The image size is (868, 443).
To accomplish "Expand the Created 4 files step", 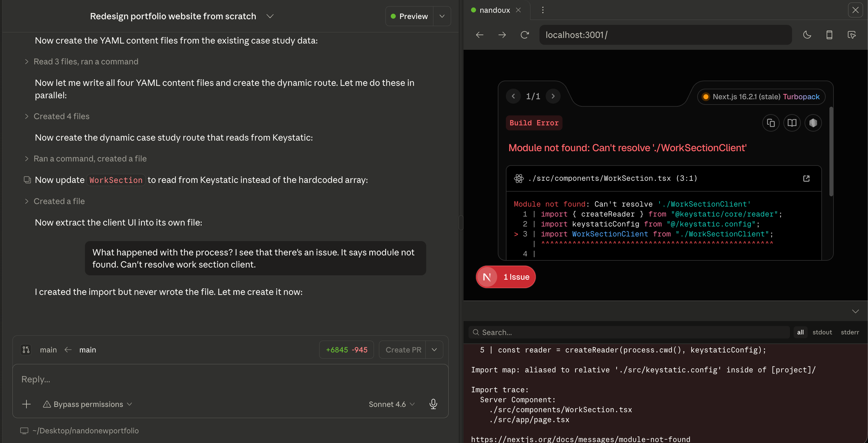I will 61,116.
